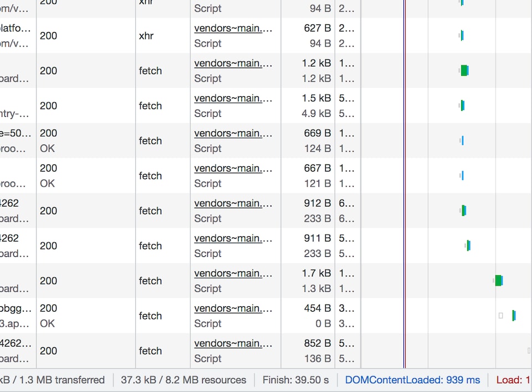Follow the vendors~main link in 852 B row
532x392 pixels.
point(233,343)
